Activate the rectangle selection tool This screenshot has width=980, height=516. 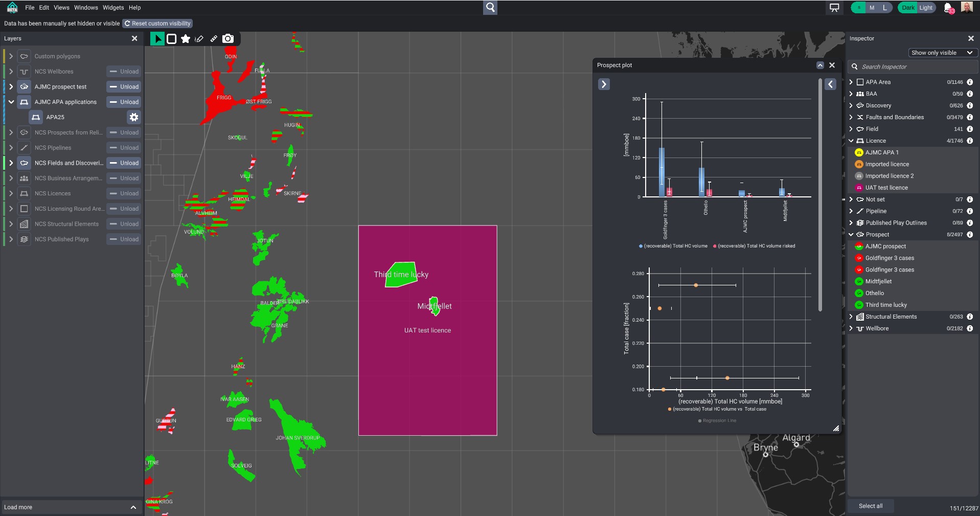click(172, 39)
